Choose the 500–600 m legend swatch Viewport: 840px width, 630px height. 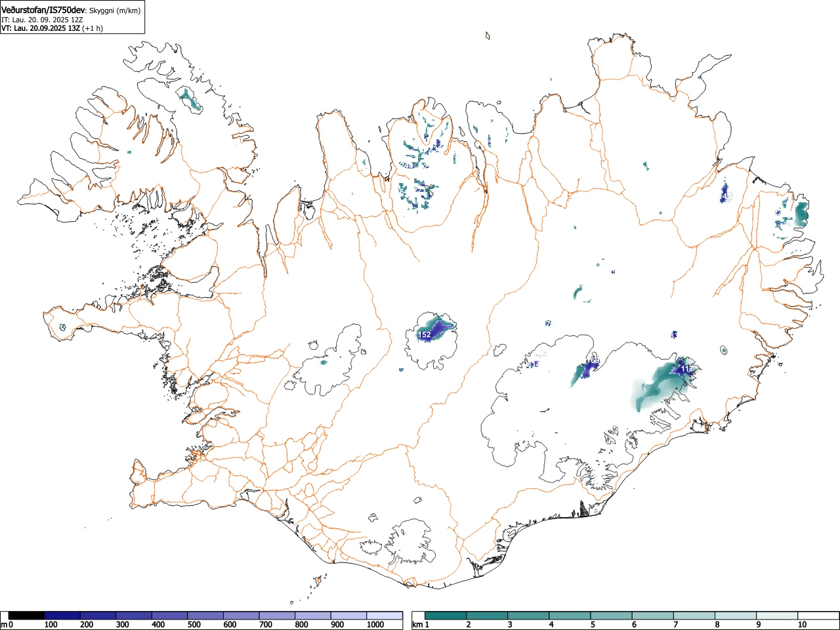pos(205,616)
